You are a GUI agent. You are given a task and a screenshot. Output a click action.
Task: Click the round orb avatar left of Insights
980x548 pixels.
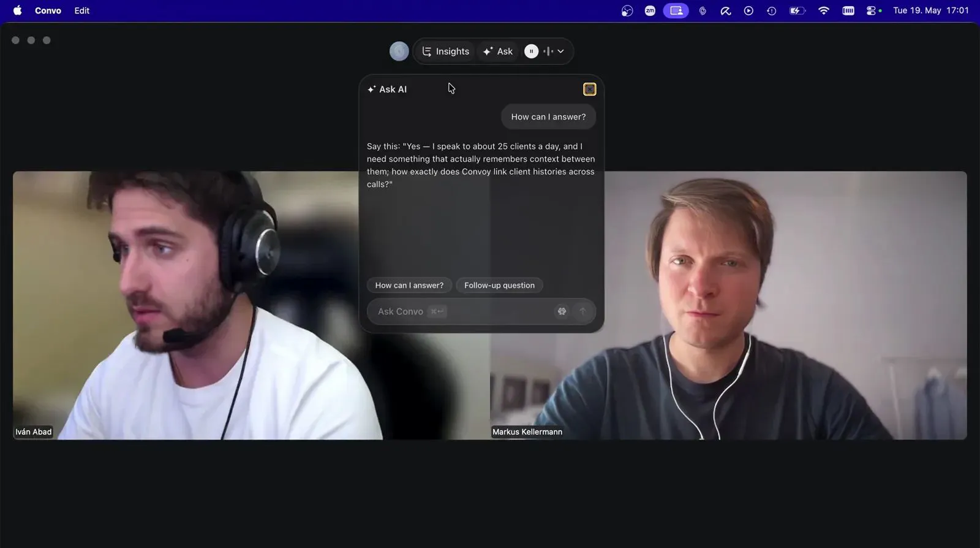click(399, 51)
